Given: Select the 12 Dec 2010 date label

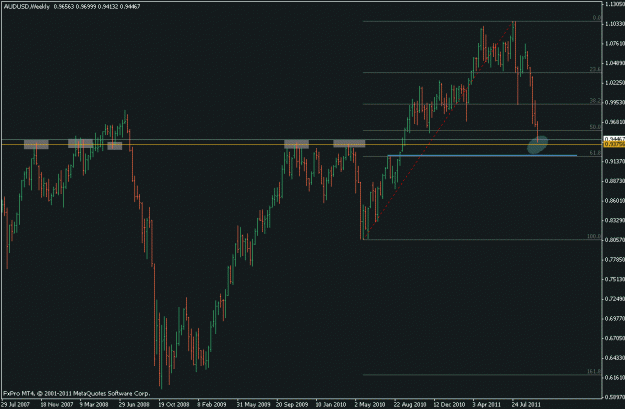Looking at the screenshot, I should tap(449, 404).
